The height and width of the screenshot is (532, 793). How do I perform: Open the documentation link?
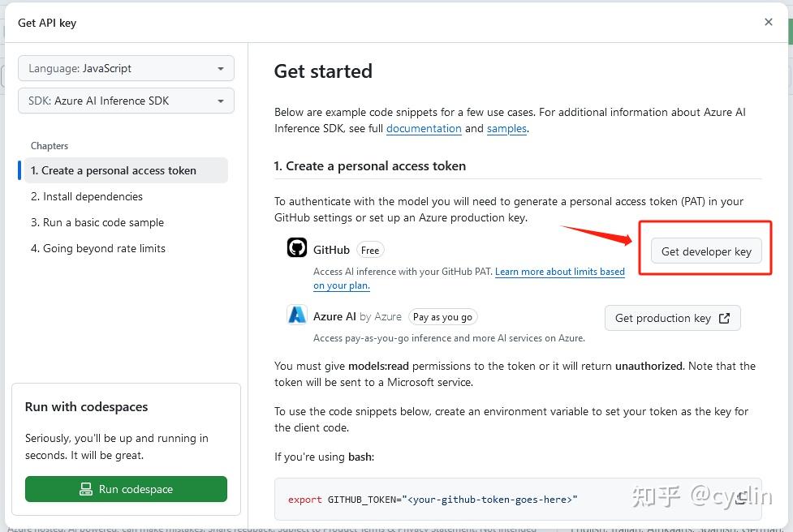[424, 128]
